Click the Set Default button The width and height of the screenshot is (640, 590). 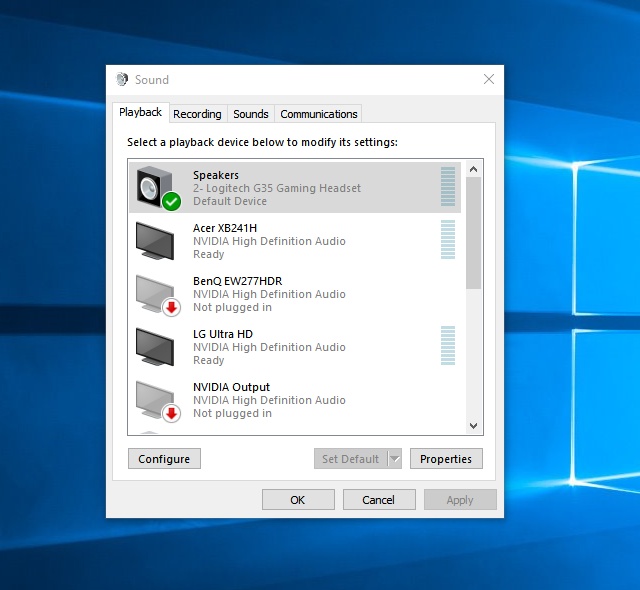pyautogui.click(x=351, y=459)
